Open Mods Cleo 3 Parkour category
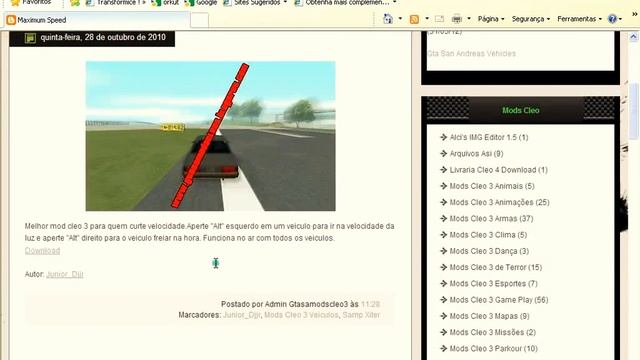This screenshot has height=360, width=640. click(493, 349)
